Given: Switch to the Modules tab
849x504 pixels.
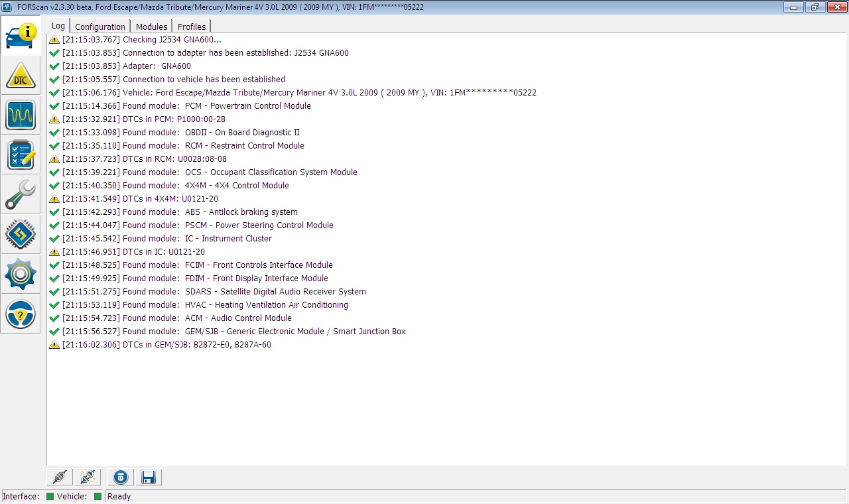Looking at the screenshot, I should click(151, 27).
